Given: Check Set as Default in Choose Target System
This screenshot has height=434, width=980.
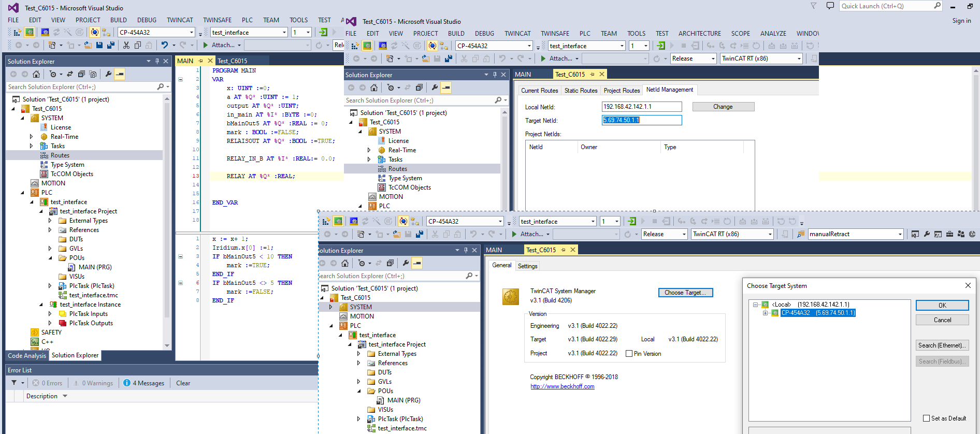Looking at the screenshot, I should click(927, 418).
